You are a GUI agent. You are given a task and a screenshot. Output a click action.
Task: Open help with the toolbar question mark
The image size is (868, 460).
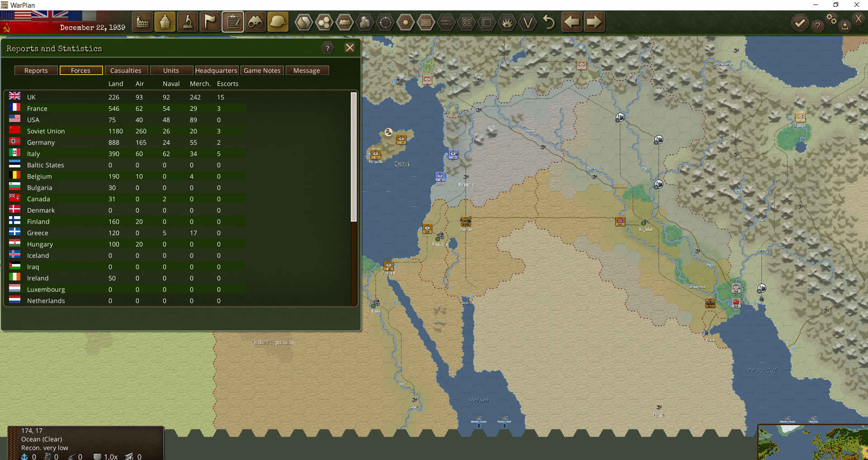point(817,26)
